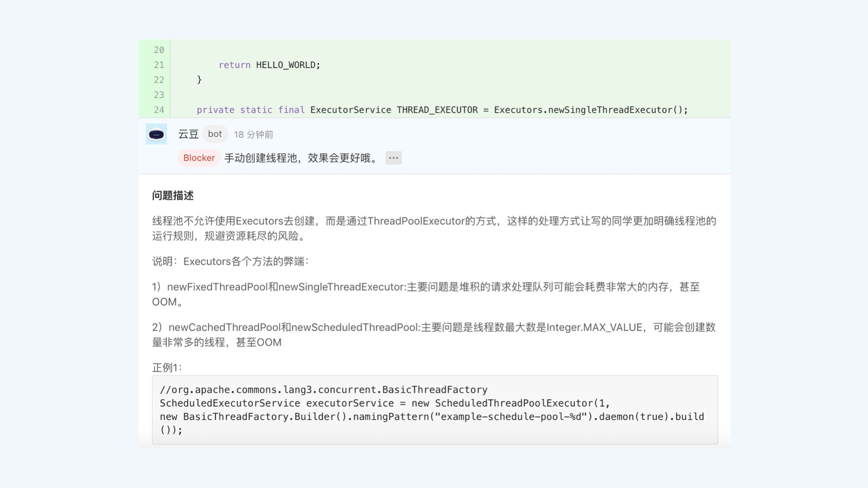This screenshot has height=488, width=868.
Task: Click the 18 分钟前 timestamp
Action: 254,135
